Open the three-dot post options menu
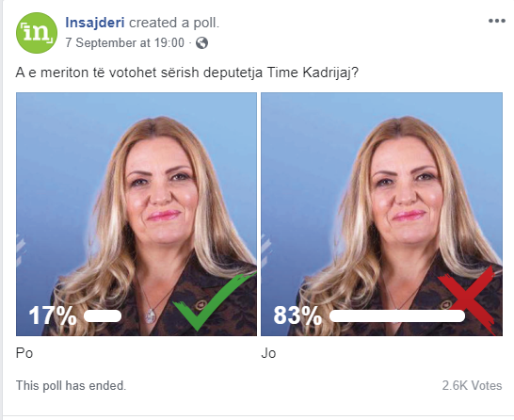 (x=497, y=21)
